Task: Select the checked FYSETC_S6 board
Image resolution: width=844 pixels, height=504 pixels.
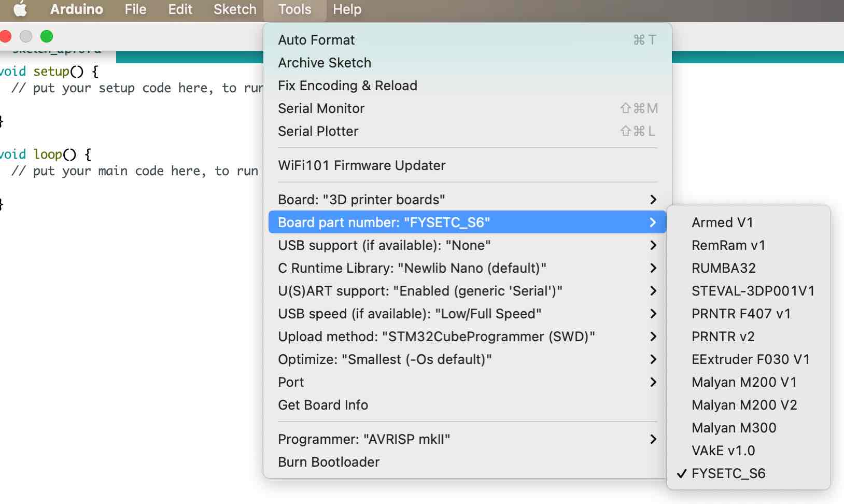Action: coord(749,473)
